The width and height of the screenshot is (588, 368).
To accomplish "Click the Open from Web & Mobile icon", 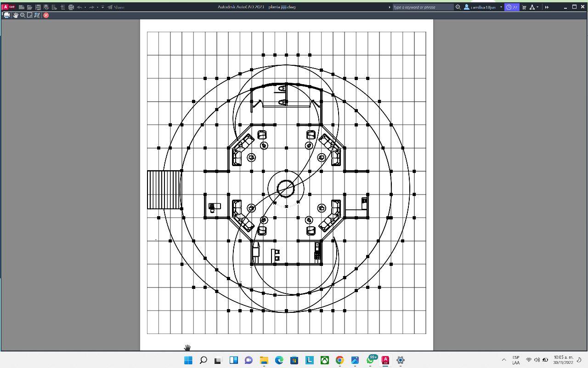I will click(x=54, y=7).
